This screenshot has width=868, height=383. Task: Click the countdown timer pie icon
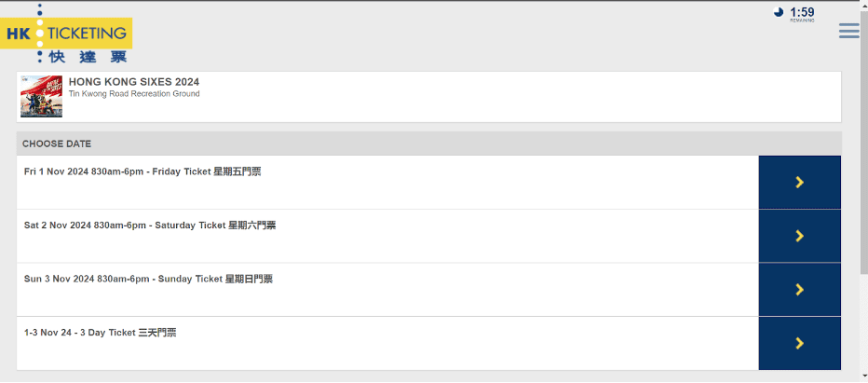click(x=779, y=12)
